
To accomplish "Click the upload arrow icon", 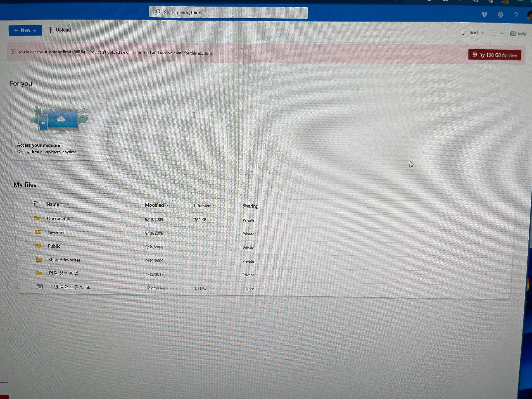I will 50,30.
